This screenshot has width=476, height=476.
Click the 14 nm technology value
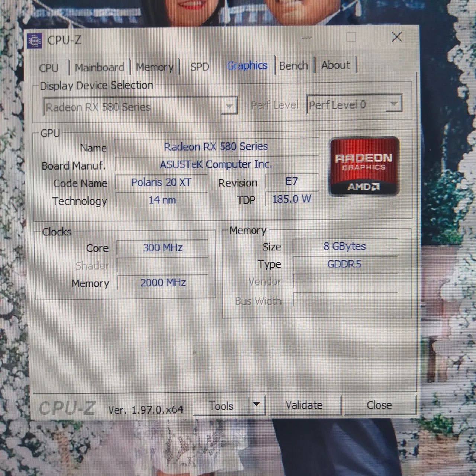point(162,200)
